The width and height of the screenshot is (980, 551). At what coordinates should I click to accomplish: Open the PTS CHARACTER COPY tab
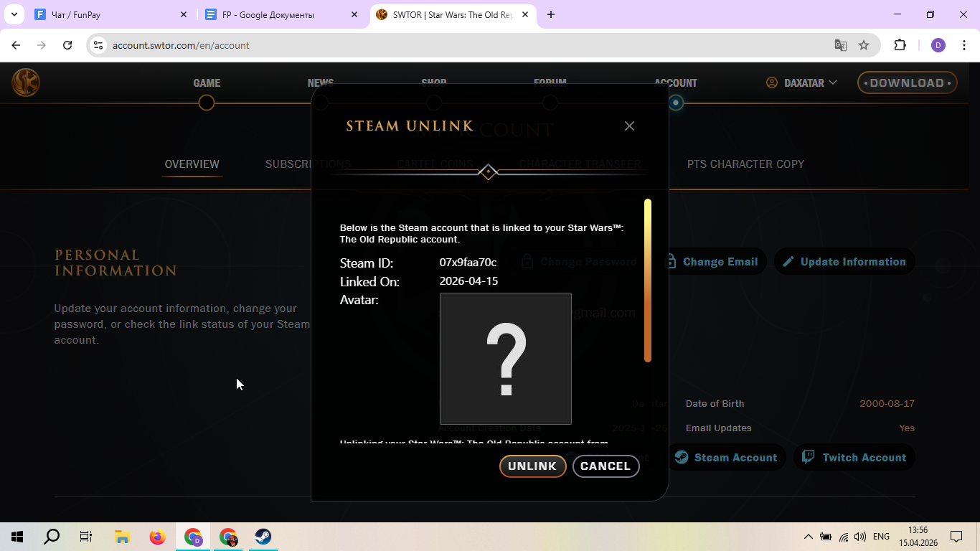click(x=745, y=164)
